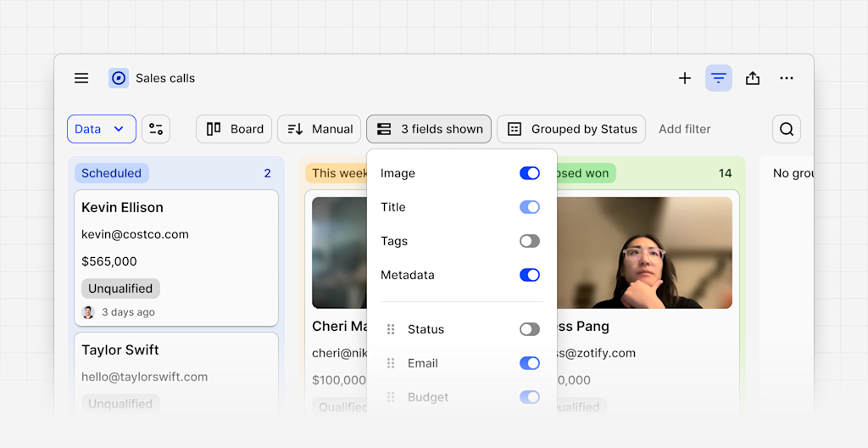Click the Sales calls target icon
This screenshot has height=448, width=868.
tap(119, 78)
